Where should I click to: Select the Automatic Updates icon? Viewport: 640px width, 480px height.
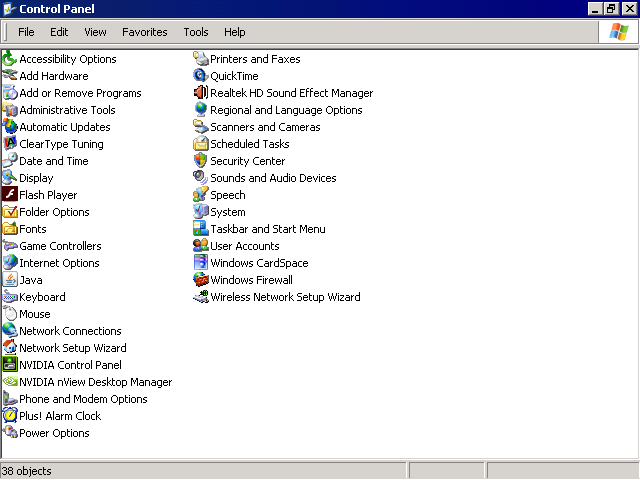pos(10,127)
